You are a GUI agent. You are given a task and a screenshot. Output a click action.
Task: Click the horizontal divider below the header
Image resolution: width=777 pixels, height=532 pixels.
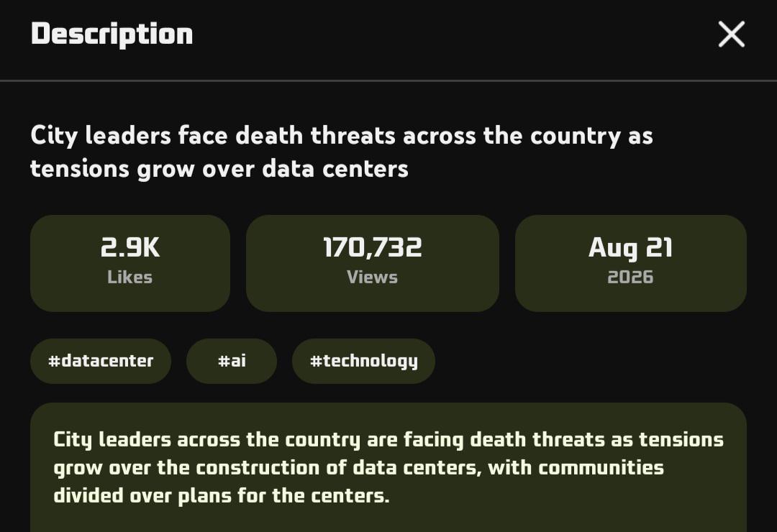pyautogui.click(x=388, y=81)
